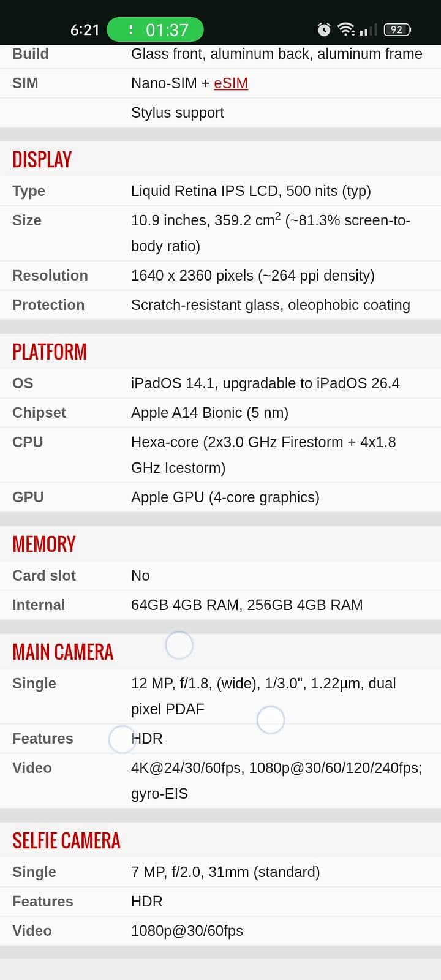
Task: Expand the MAIN CAMERA section
Action: point(62,652)
